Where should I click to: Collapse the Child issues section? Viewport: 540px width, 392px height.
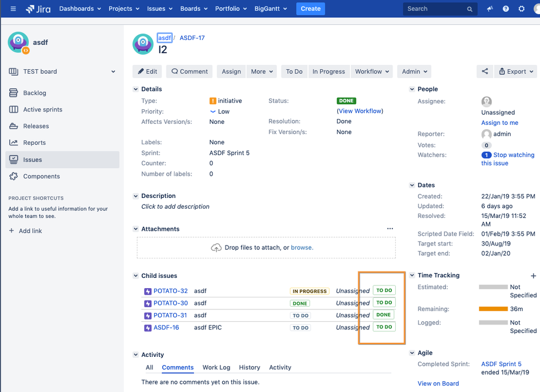(x=136, y=276)
